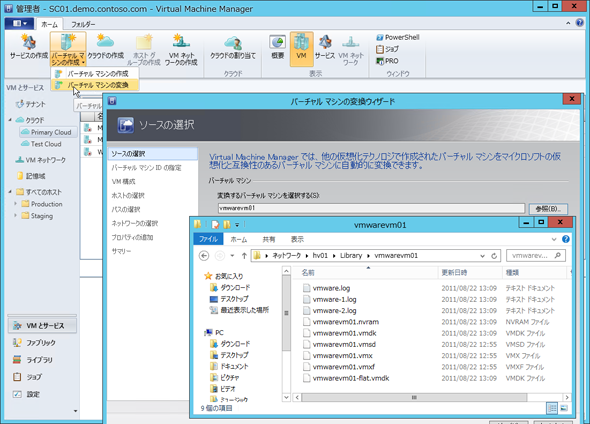Select 記憶域 (Storage) in the tree
590x424 pixels.
pos(31,176)
